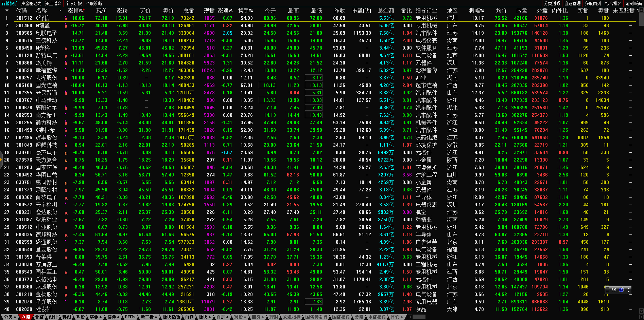644x320 pixels.
Task: Open the 新三板 dropdown tab
Action: [149, 317]
